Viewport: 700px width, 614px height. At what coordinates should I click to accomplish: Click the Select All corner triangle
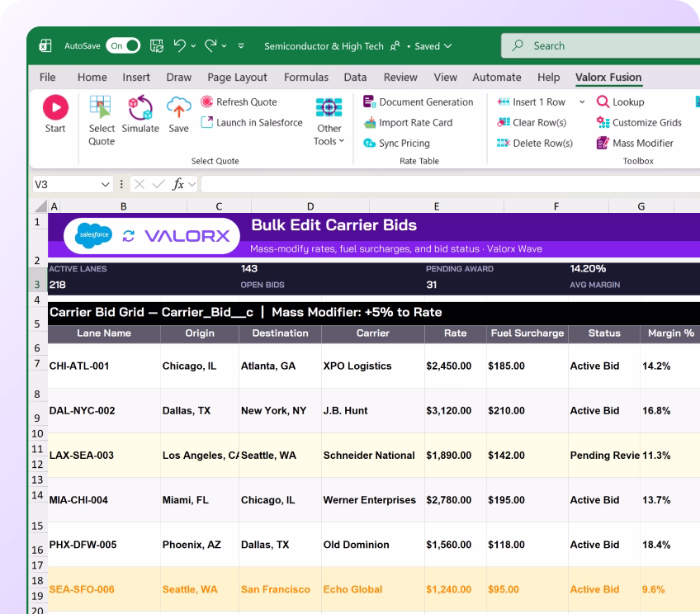(x=40, y=205)
